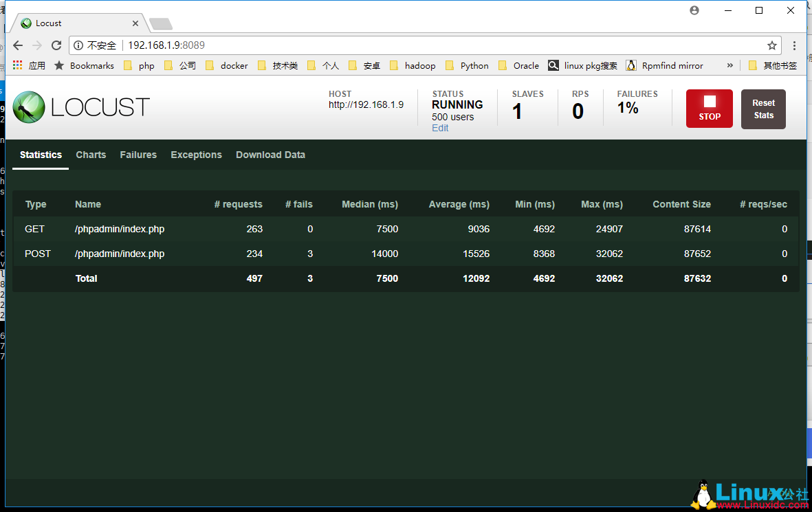
Task: Click the browser back arrow
Action: [x=18, y=45]
